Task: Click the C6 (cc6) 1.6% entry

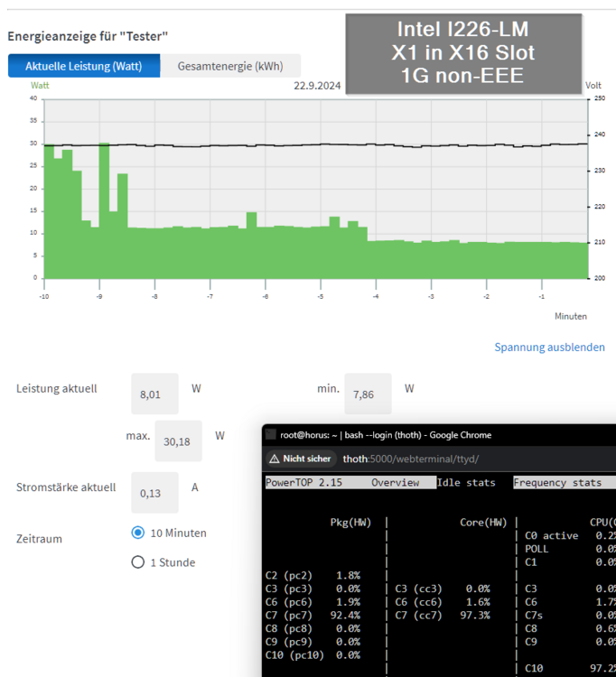Action: tap(443, 602)
